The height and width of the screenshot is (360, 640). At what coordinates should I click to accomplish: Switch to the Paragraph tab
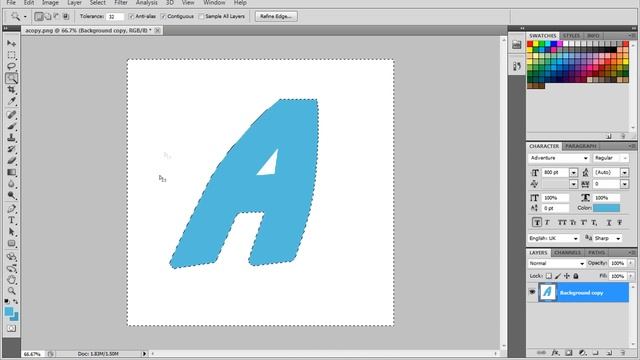[x=580, y=146]
